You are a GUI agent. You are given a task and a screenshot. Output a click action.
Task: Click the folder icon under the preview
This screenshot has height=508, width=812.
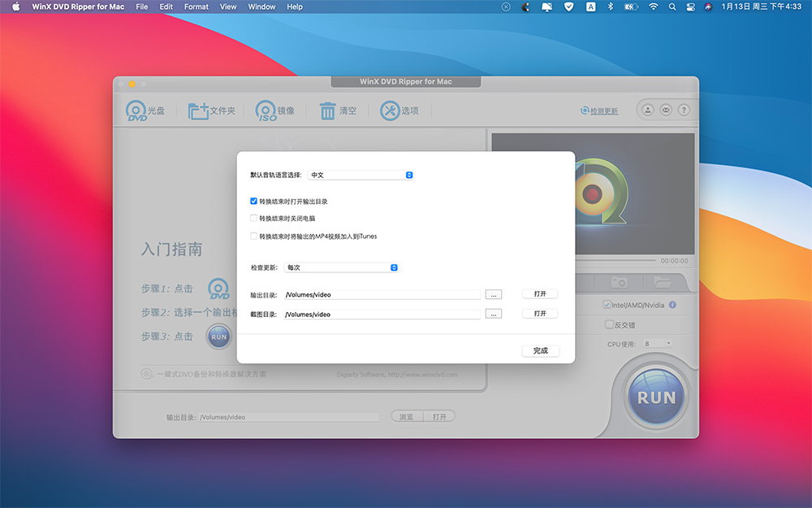coord(663,283)
